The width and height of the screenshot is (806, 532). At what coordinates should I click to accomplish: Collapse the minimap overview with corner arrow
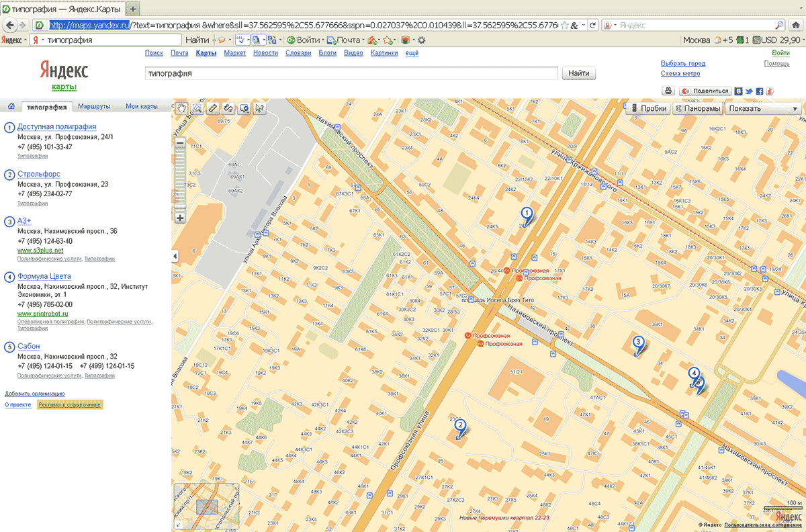pos(177,525)
